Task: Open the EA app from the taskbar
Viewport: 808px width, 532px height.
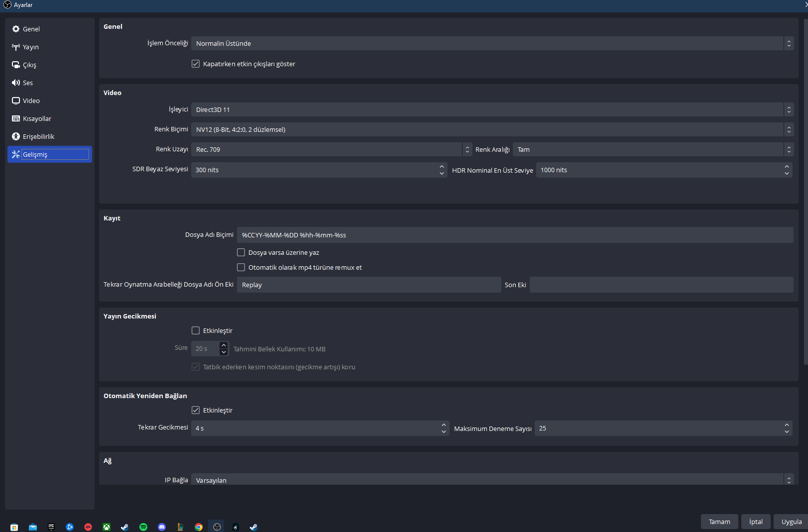Action: click(x=88, y=527)
